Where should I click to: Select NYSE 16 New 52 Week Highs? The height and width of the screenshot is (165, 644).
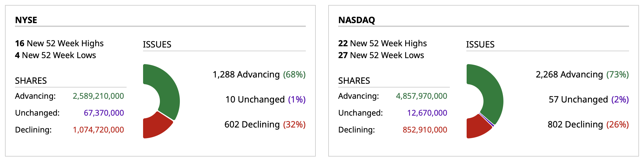[x=59, y=43]
